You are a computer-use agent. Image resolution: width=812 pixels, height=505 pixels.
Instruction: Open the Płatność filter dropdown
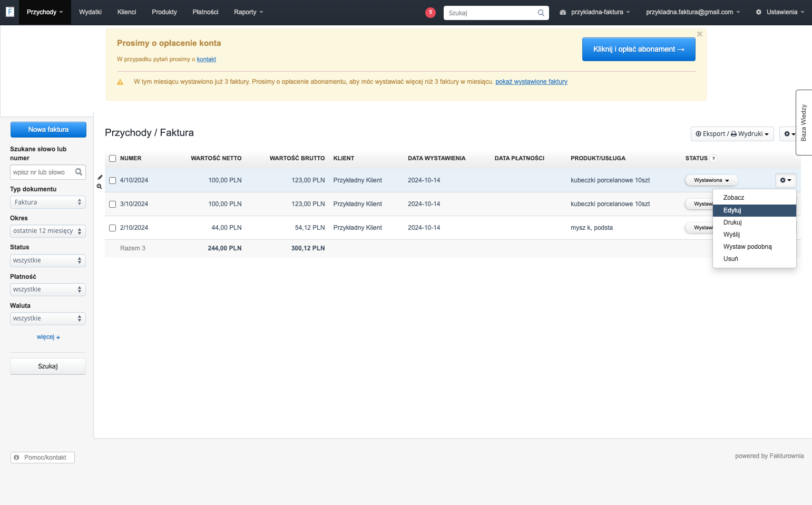coord(48,289)
